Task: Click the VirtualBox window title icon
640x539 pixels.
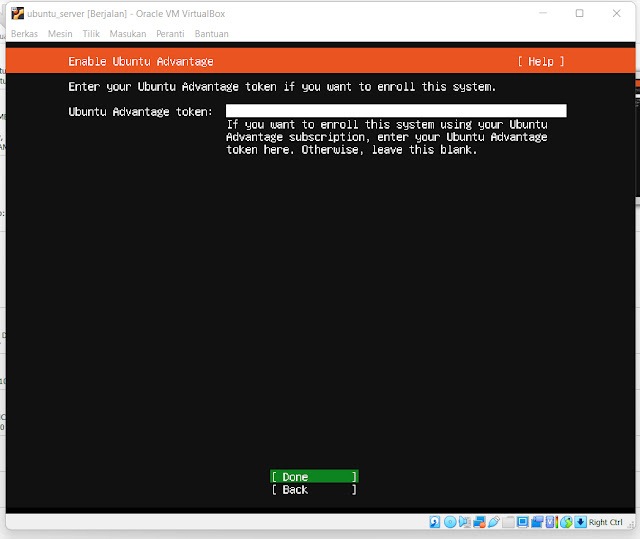Action: (x=18, y=13)
